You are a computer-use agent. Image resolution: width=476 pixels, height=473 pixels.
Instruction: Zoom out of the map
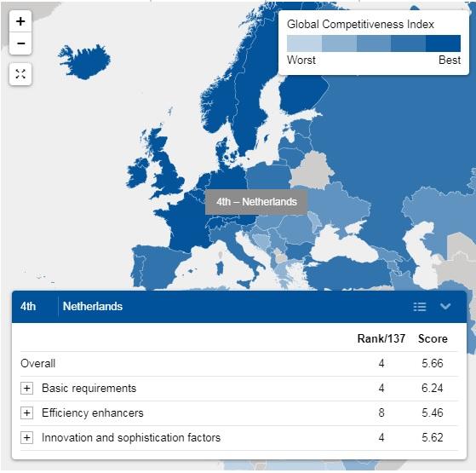pos(20,43)
